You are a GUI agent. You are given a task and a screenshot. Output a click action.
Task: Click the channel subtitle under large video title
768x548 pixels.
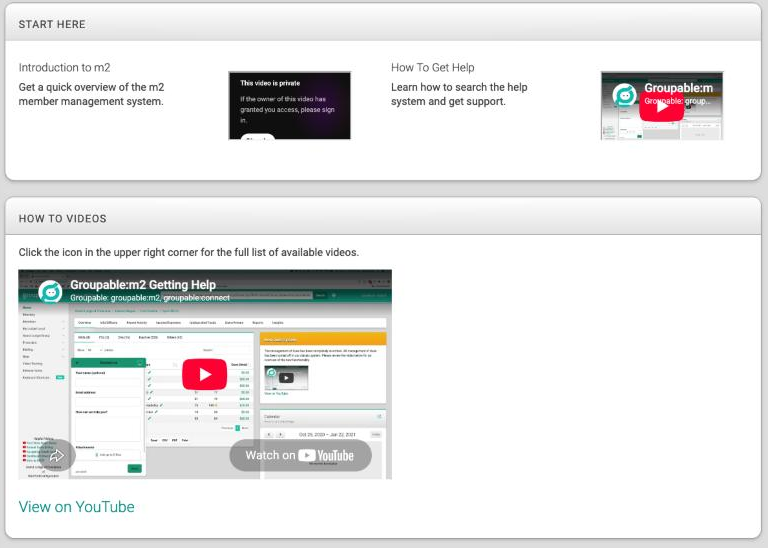pyautogui.click(x=150, y=298)
